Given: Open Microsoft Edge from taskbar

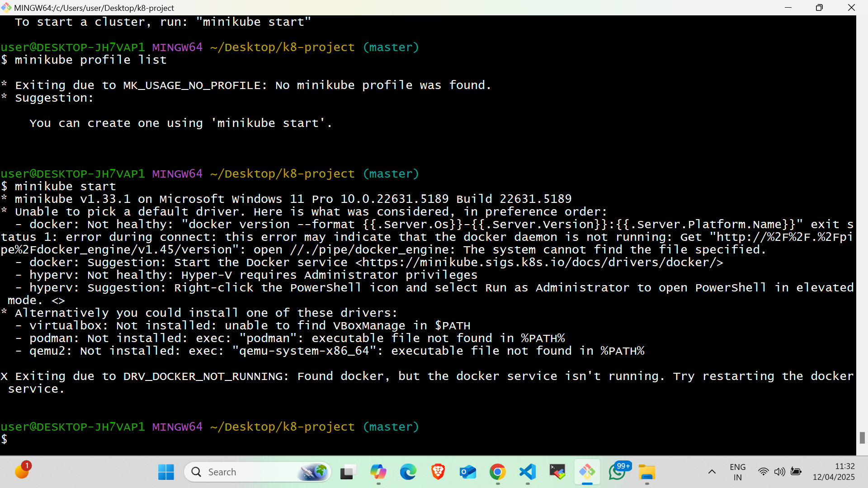Looking at the screenshot, I should pyautogui.click(x=408, y=472).
